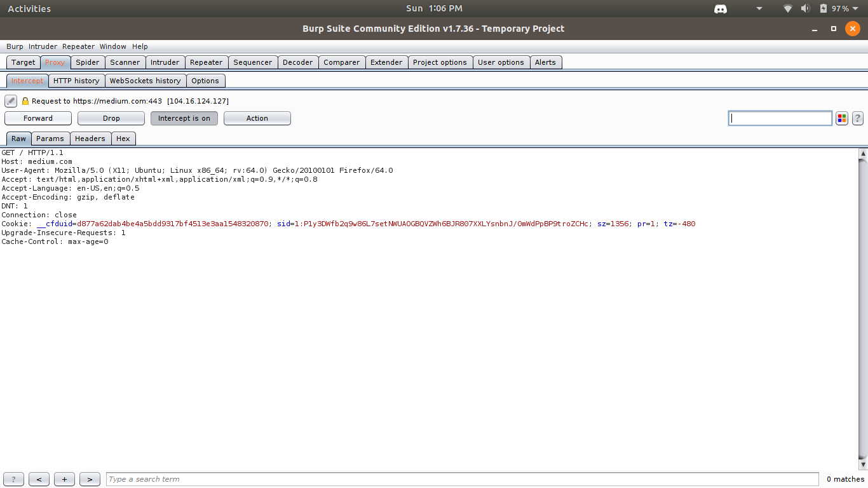Image resolution: width=868 pixels, height=488 pixels.
Task: Click the pencil edit target icon
Action: (11, 101)
